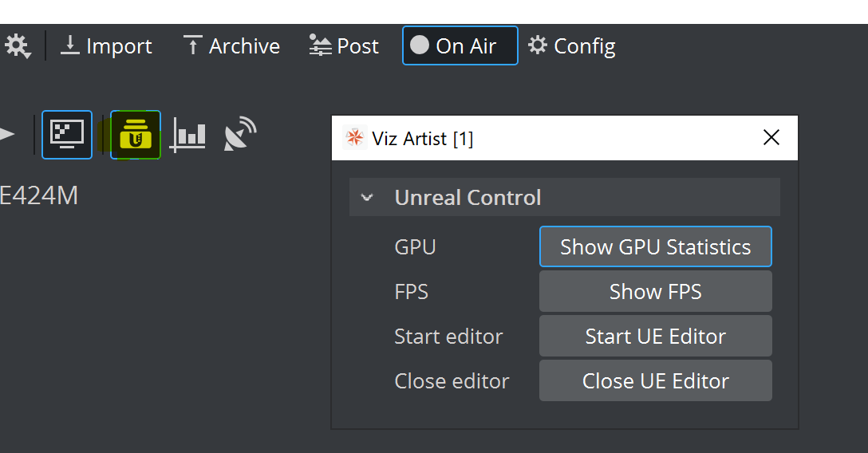Open the gear settings dropdown at top-left
Image resolution: width=868 pixels, height=453 pixels.
tap(17, 46)
